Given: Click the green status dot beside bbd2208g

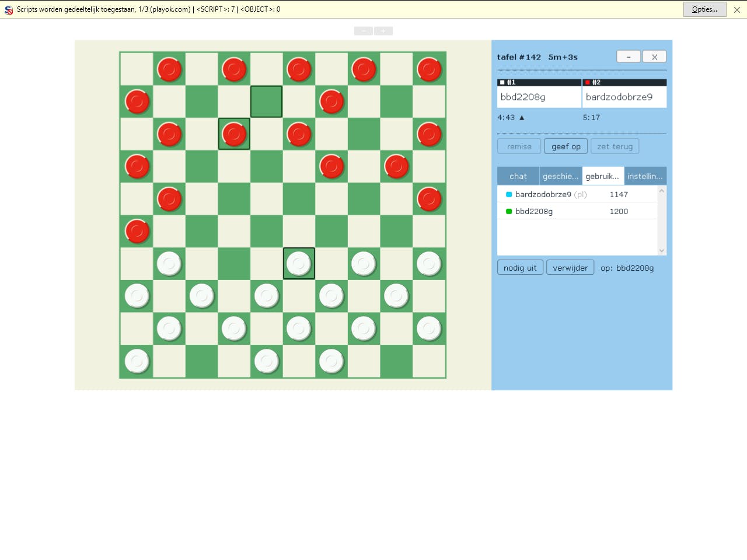Looking at the screenshot, I should [x=508, y=211].
